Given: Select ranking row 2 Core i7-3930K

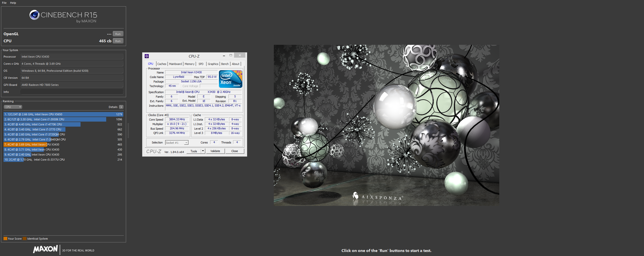Looking at the screenshot, I should click(63, 119).
